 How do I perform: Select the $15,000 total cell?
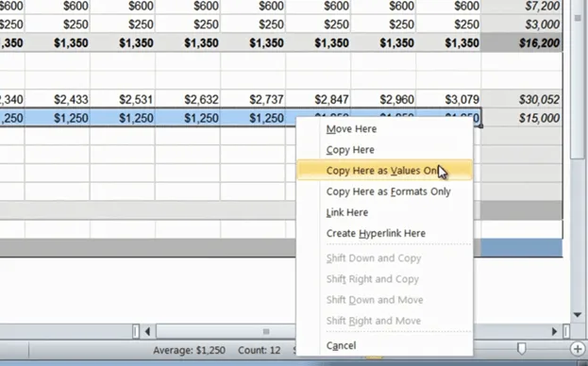[x=522, y=118]
